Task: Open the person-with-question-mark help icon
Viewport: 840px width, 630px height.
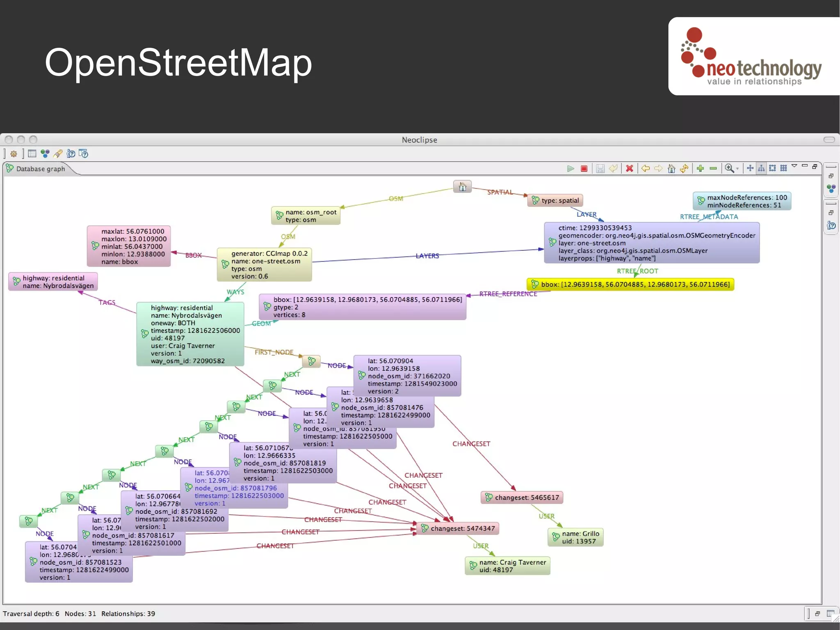Action: (71, 153)
